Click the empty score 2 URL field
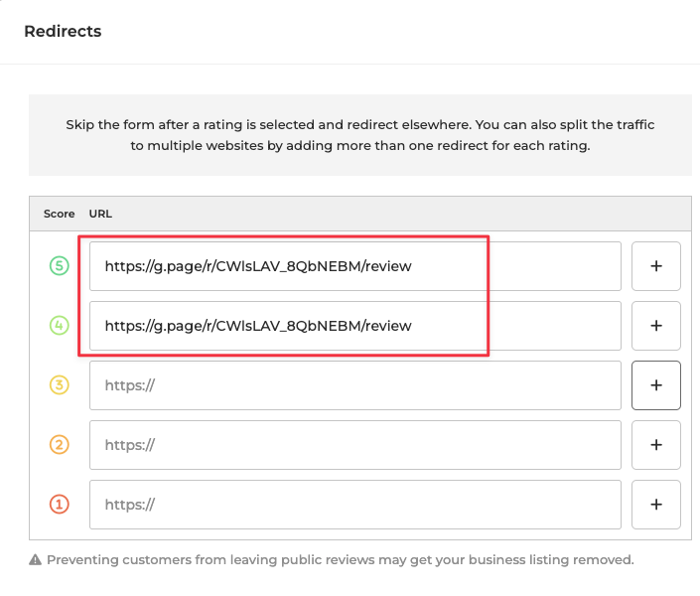The height and width of the screenshot is (596, 700). (354, 445)
